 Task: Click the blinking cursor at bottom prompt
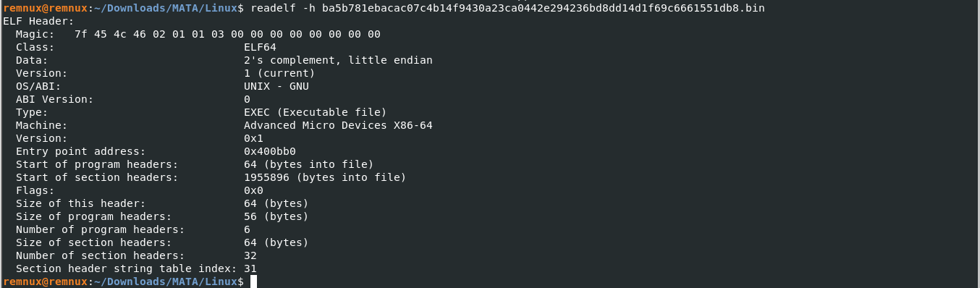tap(254, 281)
